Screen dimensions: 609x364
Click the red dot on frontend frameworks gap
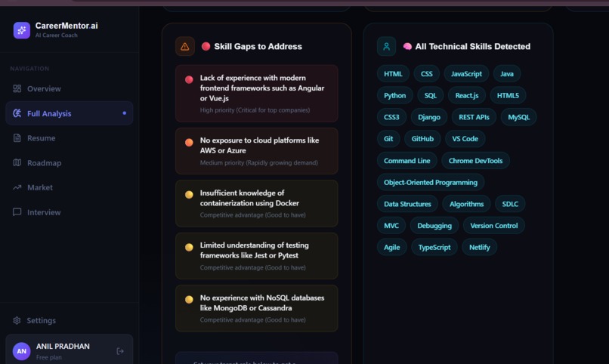[189, 79]
